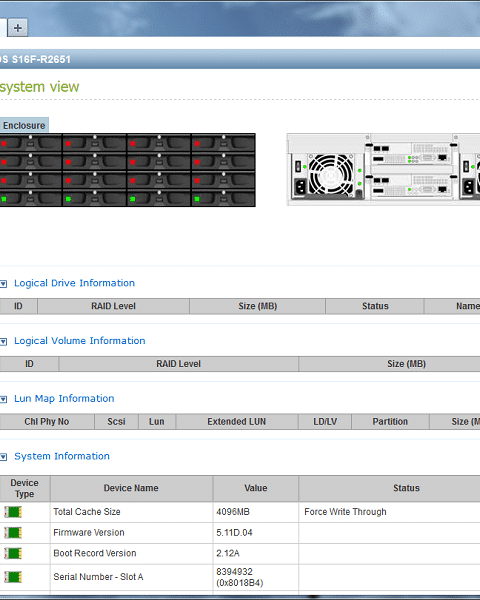This screenshot has width=480, height=600.
Task: Collapse the Logical Volume Information section
Action: point(3,341)
